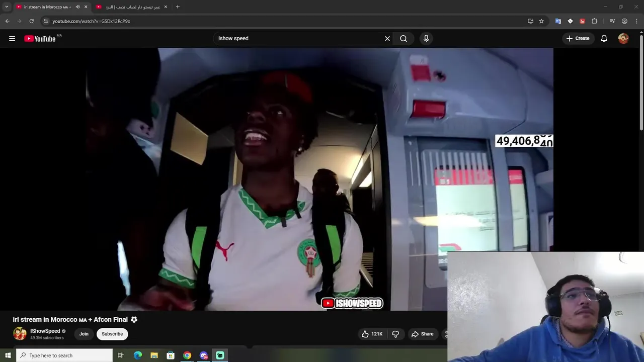The image size is (644, 362).
Task: Open YouTube notifications bell
Action: pos(604,39)
